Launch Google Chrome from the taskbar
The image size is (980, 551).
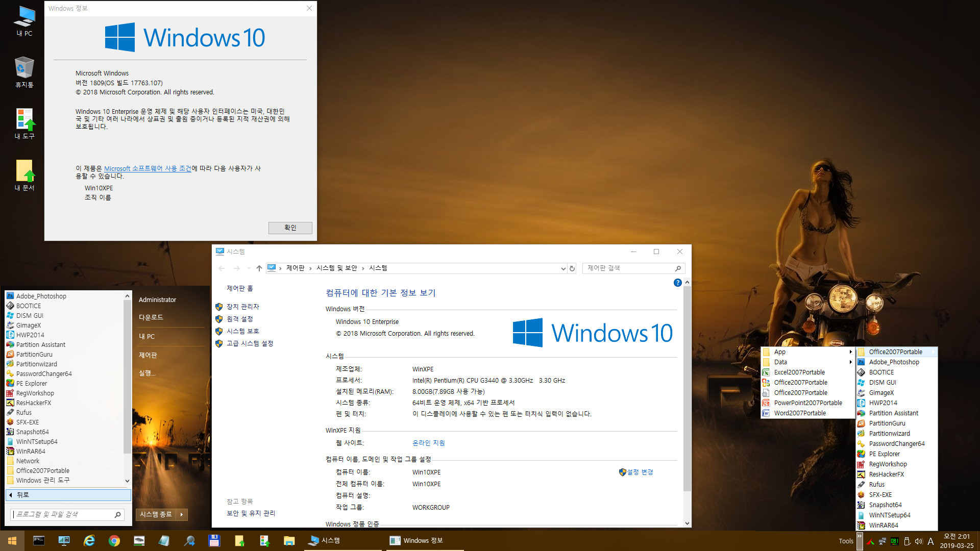pos(114,541)
